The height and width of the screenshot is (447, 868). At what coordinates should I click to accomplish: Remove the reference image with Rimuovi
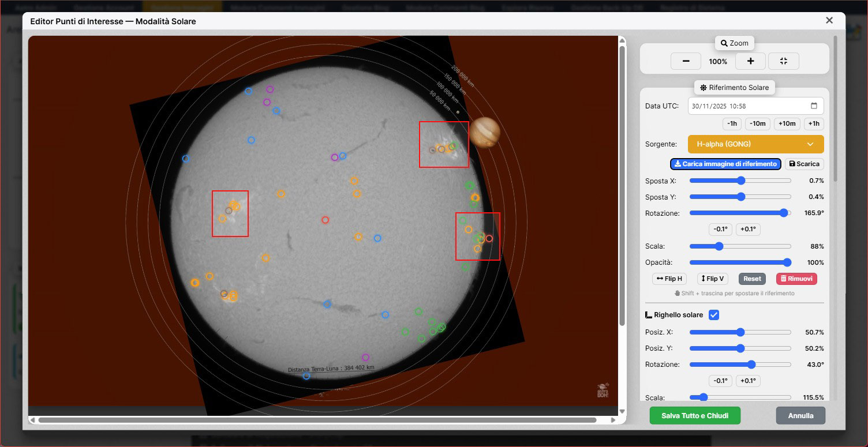click(796, 279)
